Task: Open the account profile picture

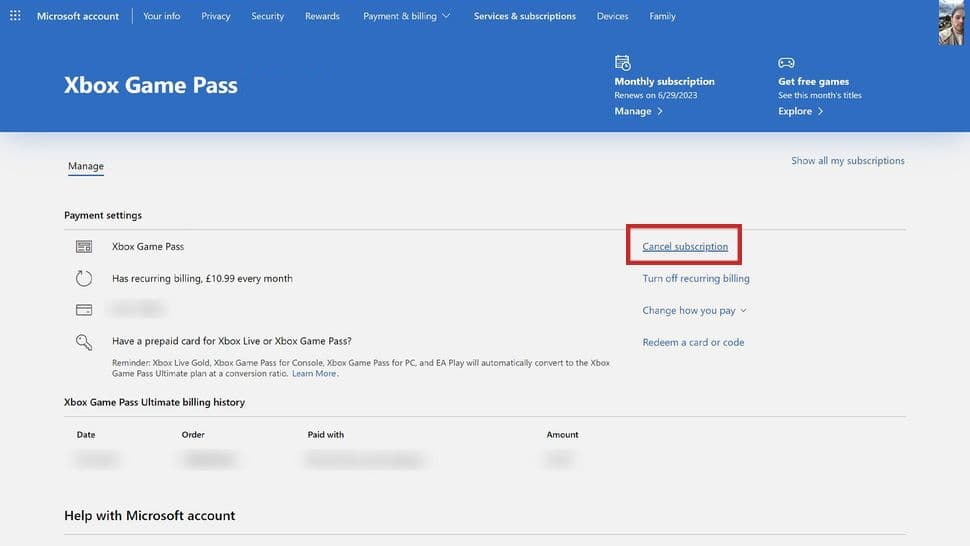Action: pyautogui.click(x=951, y=23)
